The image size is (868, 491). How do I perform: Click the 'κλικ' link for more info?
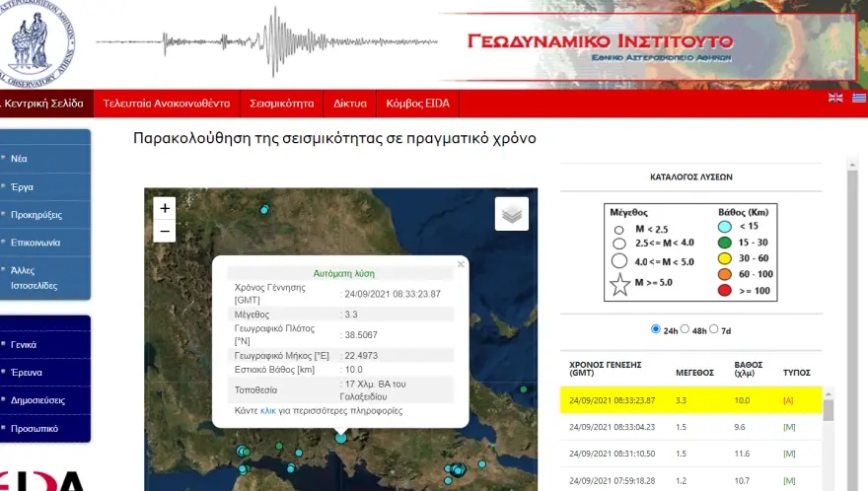267,410
